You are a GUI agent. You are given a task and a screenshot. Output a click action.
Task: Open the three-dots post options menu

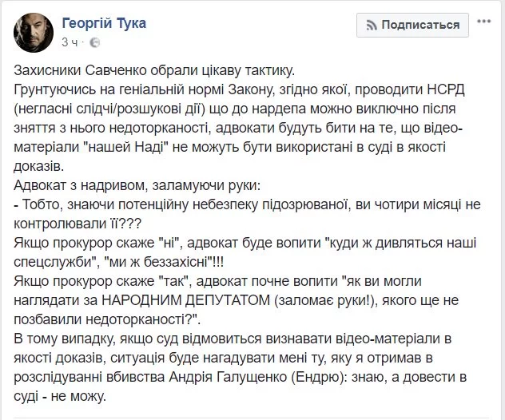click(x=483, y=22)
